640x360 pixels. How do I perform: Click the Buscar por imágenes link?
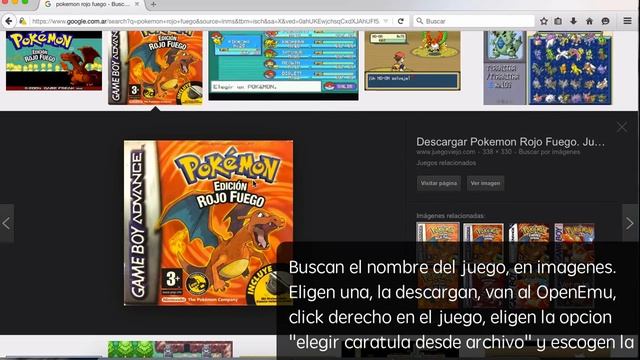(x=549, y=152)
